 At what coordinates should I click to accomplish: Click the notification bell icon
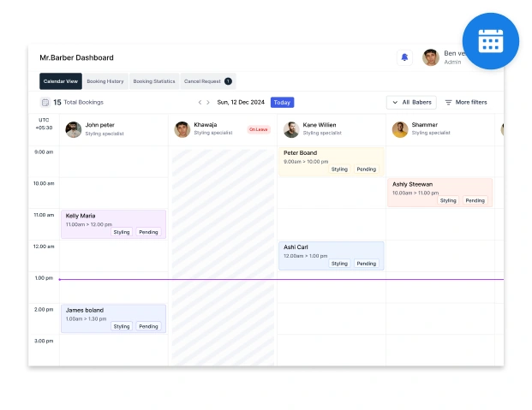(404, 57)
